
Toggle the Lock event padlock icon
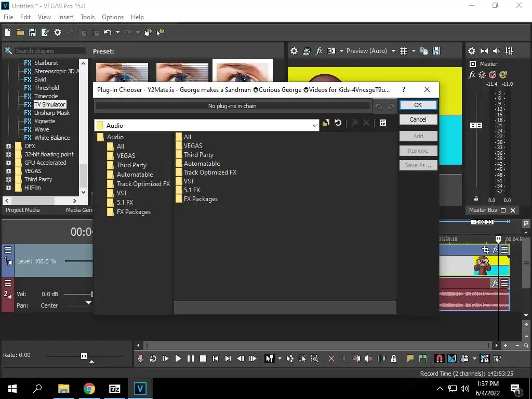point(394,358)
